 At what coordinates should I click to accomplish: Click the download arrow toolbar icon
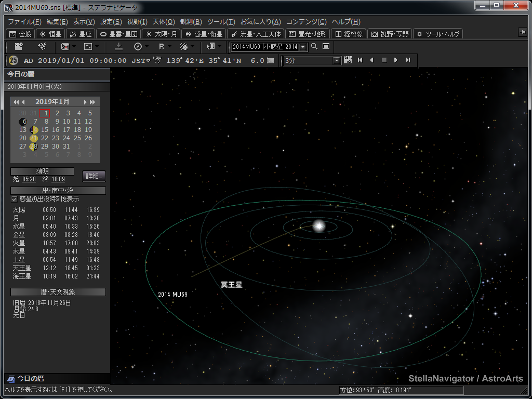coord(118,47)
